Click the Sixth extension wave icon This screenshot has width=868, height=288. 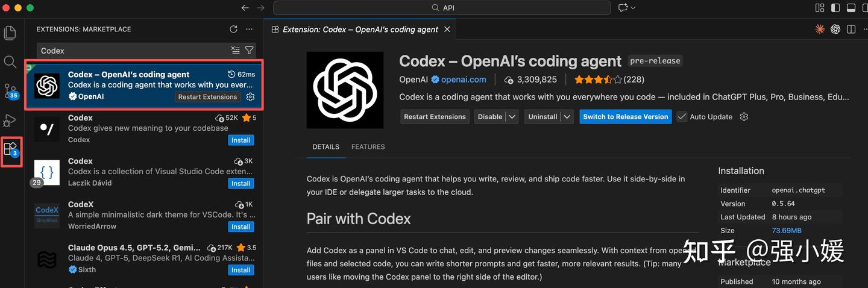pos(47,259)
